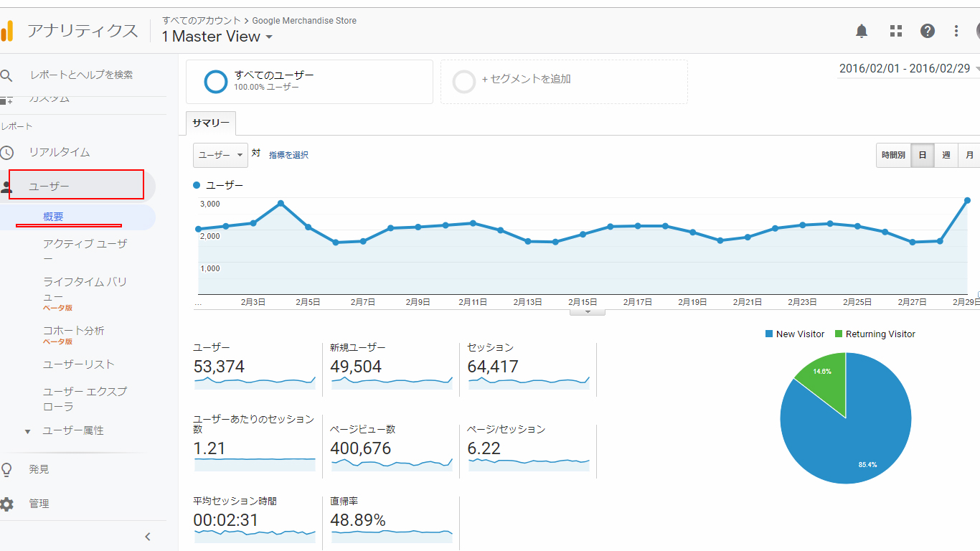Screen dimensions: 980x551
Task: Click the Realtime clock icon
Action: coord(6,152)
